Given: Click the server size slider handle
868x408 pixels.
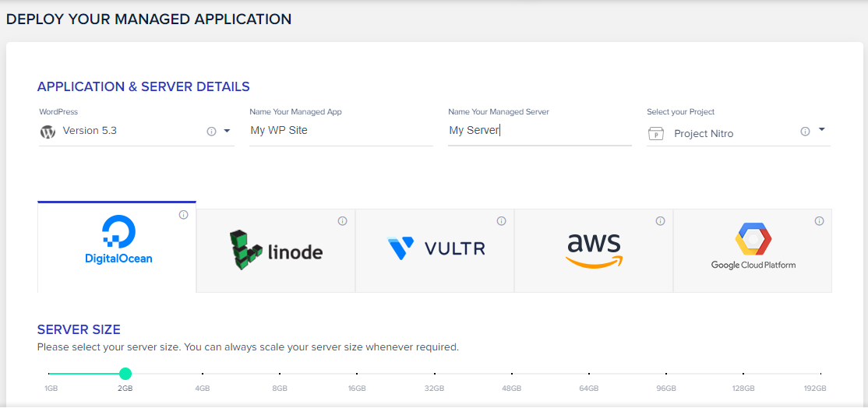Looking at the screenshot, I should pyautogui.click(x=125, y=374).
